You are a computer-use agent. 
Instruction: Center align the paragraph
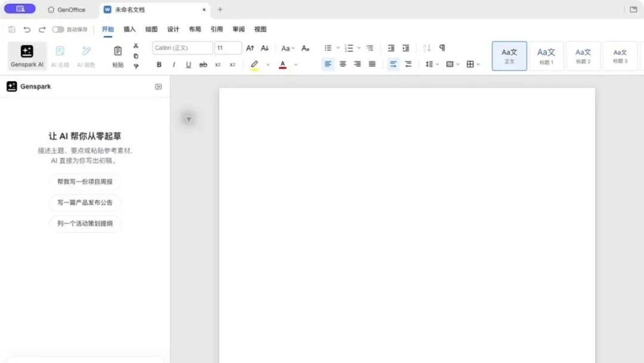(x=342, y=64)
